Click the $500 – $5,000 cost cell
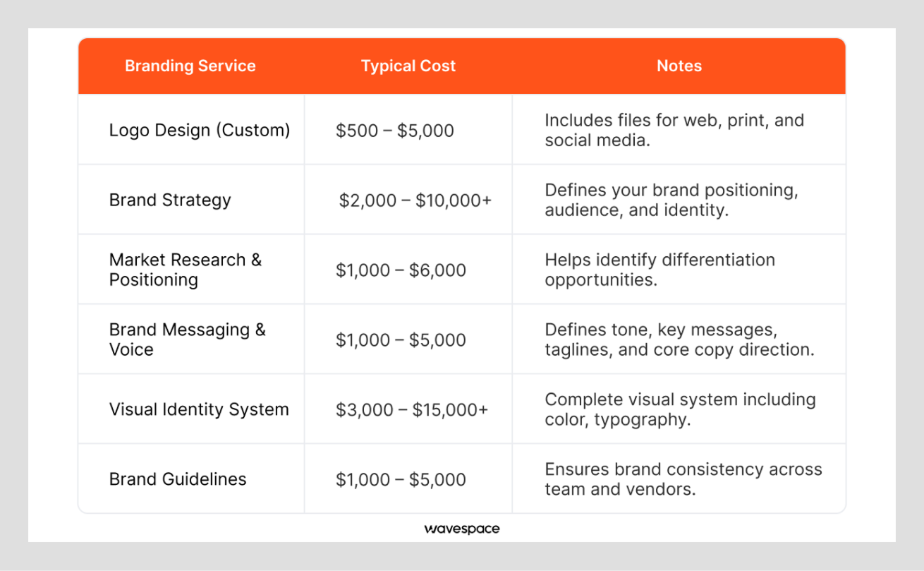Screen dimensions: 924x571 tap(395, 131)
